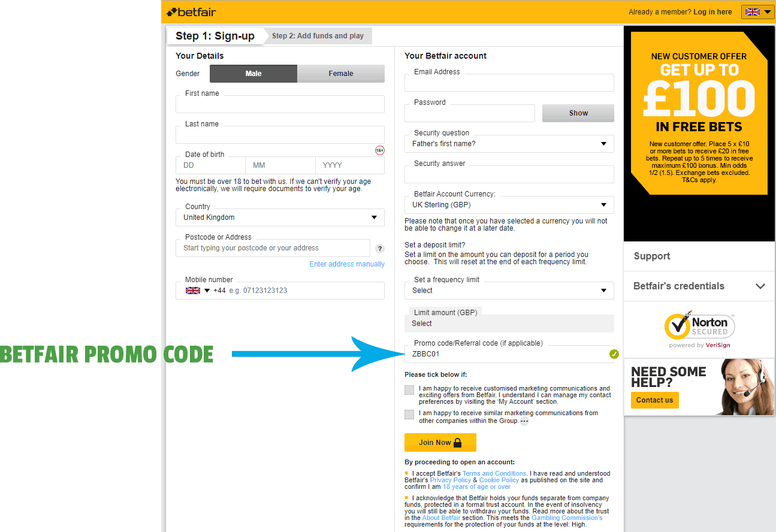
Task: Click the 18+ age restriction badge
Action: tap(380, 150)
